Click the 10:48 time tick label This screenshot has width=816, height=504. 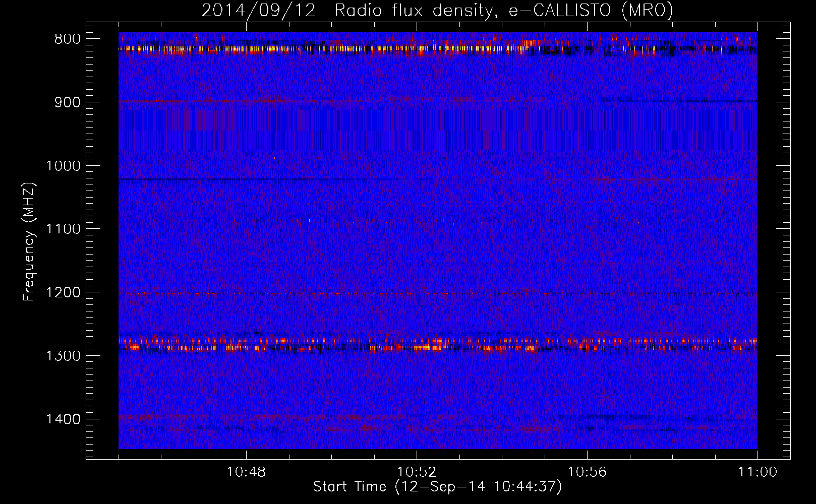point(246,472)
